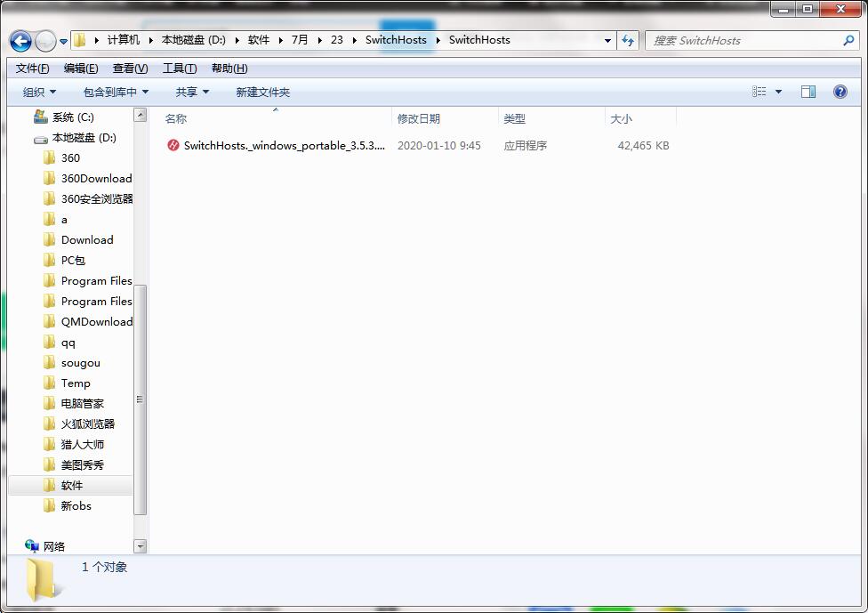Screen dimensions: 868x613
Task: Open the 查看(V) menu
Action: [x=130, y=69]
